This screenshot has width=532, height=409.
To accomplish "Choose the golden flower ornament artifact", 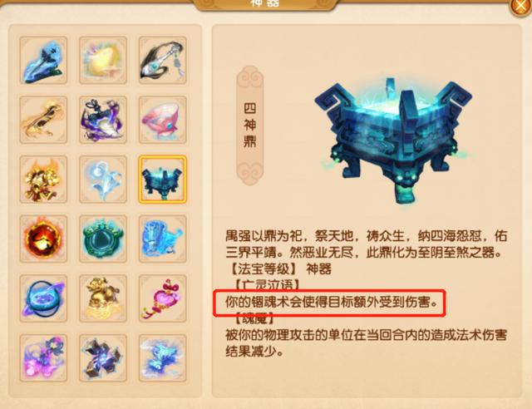I will tap(43, 180).
